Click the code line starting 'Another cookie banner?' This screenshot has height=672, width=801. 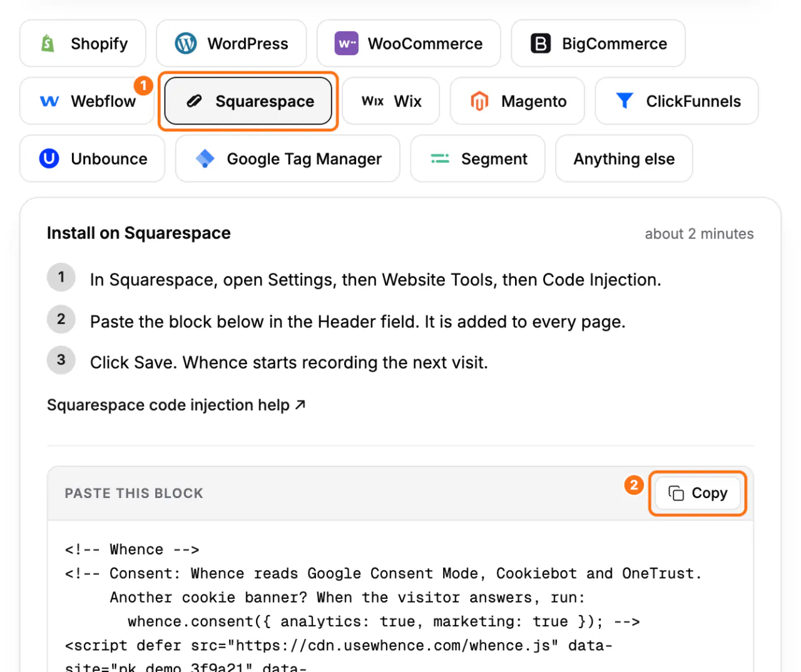347,598
